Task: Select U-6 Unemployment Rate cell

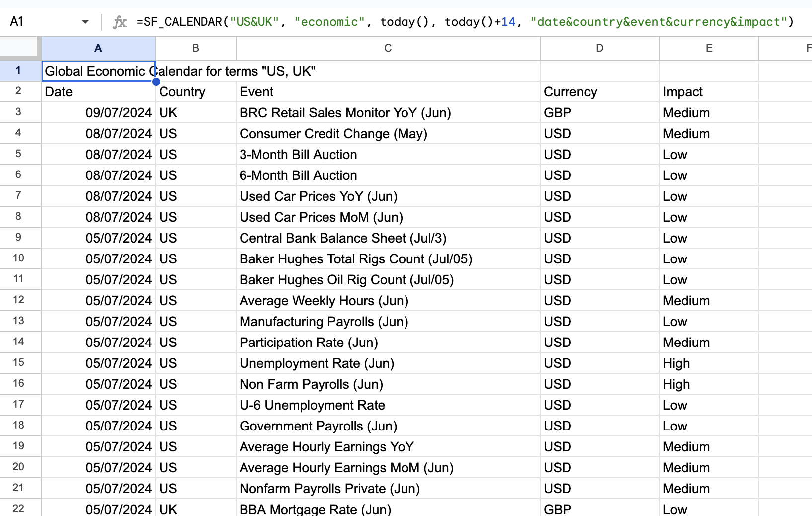Action: (388, 405)
